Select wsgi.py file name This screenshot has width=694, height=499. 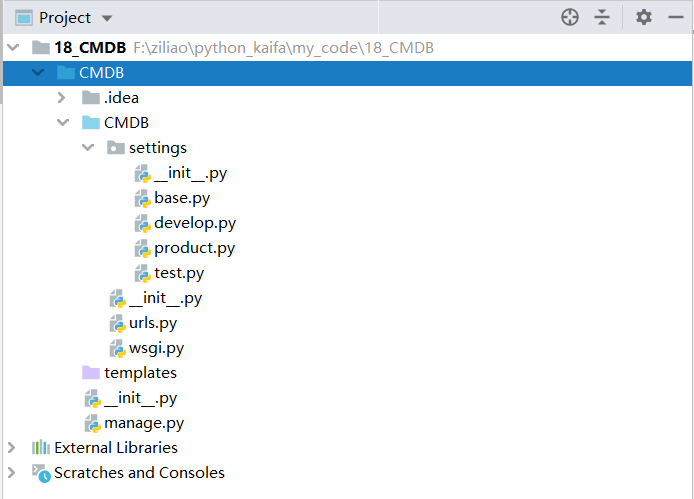(x=156, y=348)
